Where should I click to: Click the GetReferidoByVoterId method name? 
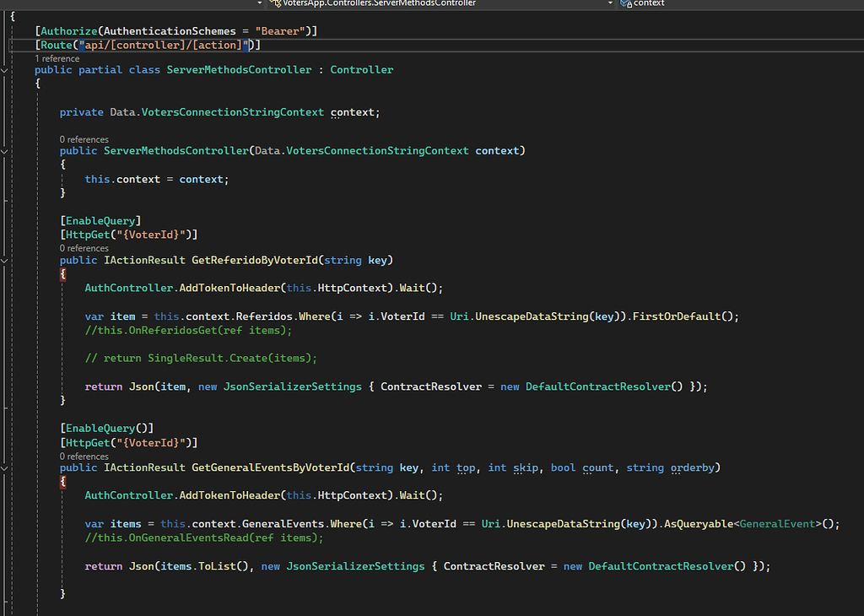pos(255,260)
